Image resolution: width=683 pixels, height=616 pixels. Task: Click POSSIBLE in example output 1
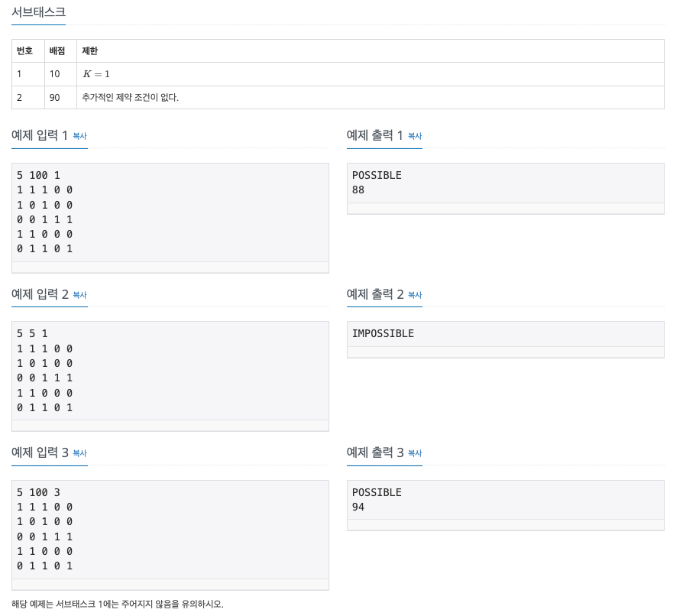(x=377, y=175)
